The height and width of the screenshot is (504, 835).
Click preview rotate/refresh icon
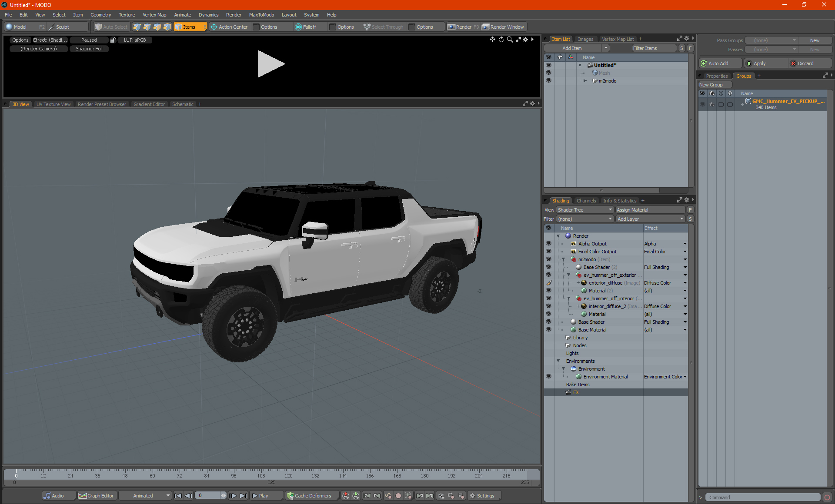(501, 40)
